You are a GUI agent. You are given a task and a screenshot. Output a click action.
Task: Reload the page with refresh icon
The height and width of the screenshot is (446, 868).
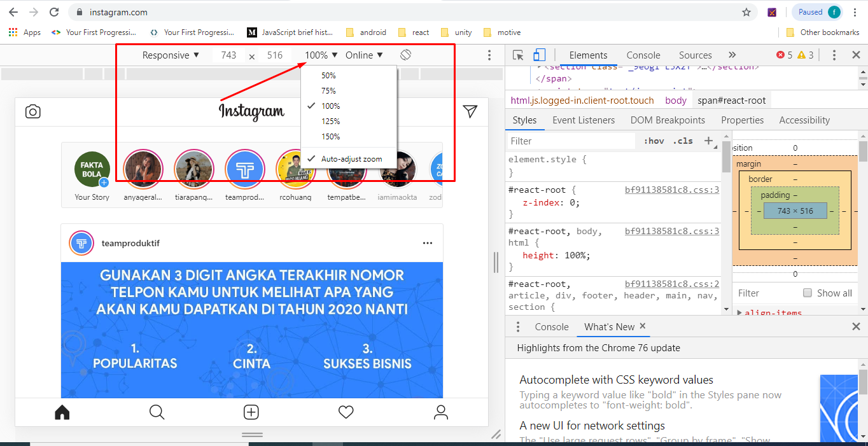[54, 12]
